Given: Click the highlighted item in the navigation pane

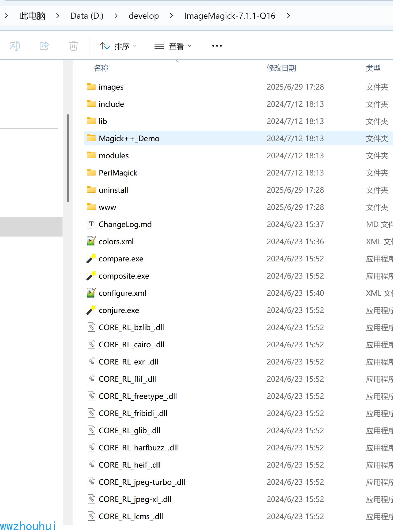Looking at the screenshot, I should [31, 227].
